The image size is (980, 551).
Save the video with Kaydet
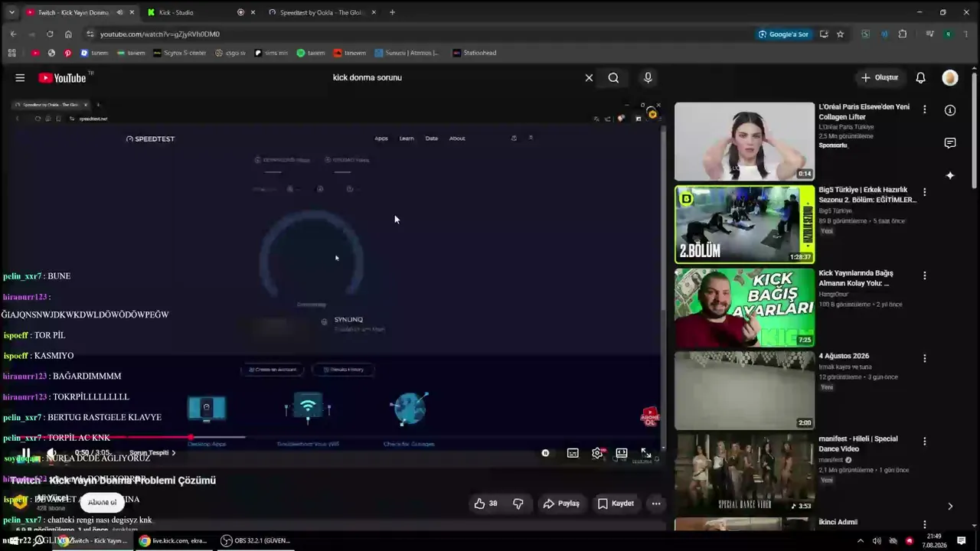(616, 504)
